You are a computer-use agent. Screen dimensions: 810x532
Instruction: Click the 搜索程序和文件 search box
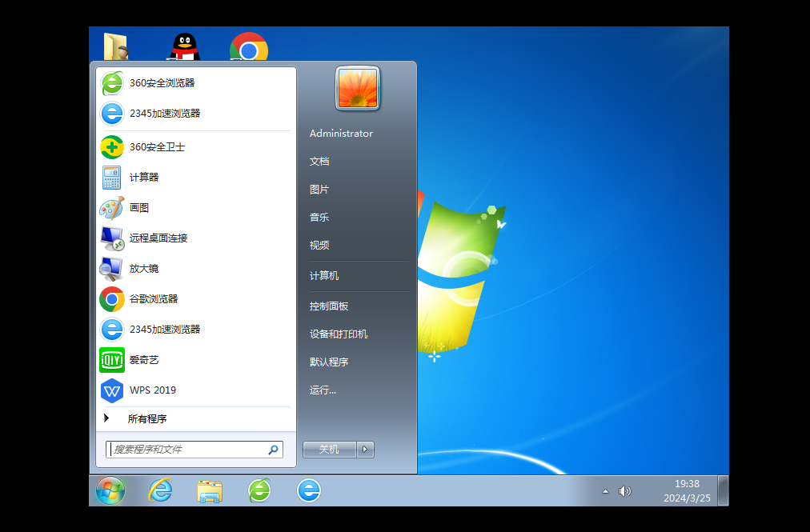pos(194,450)
